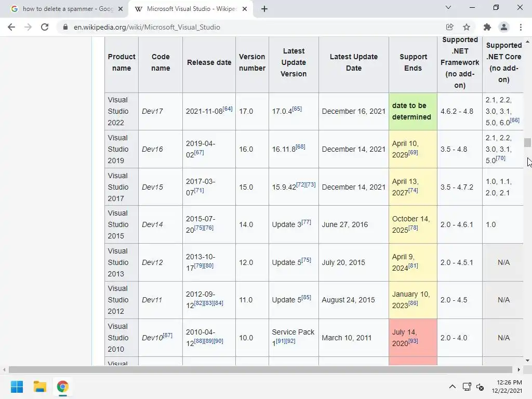Open reference 64 citation link
The height and width of the screenshot is (399, 532).
coord(228,109)
